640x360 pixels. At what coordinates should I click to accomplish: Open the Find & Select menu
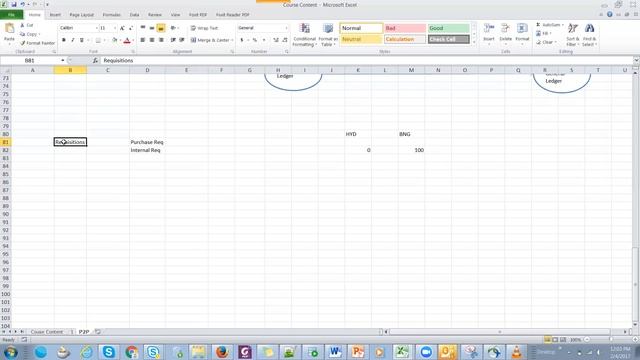(589, 35)
